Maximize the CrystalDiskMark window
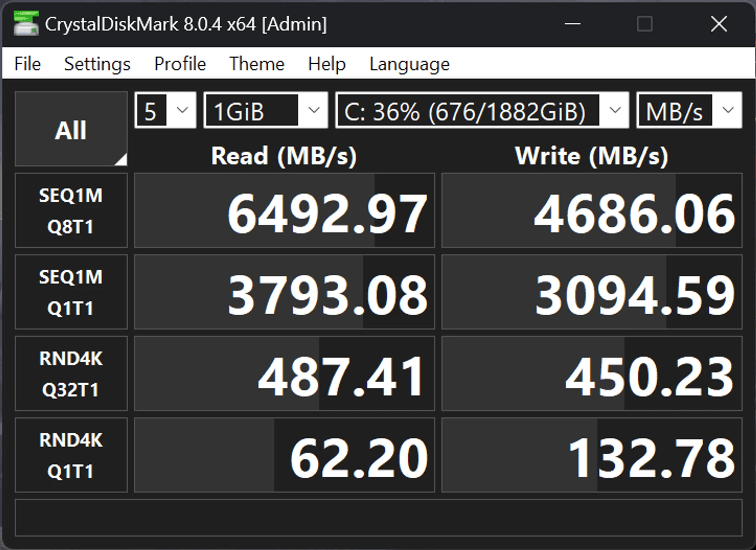The width and height of the screenshot is (756, 550). 645,24
